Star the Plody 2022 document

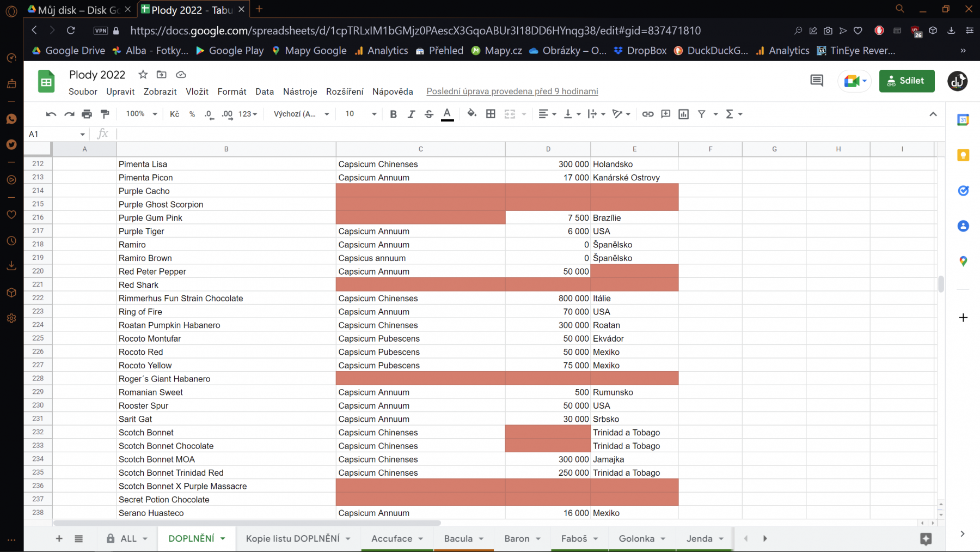point(143,75)
